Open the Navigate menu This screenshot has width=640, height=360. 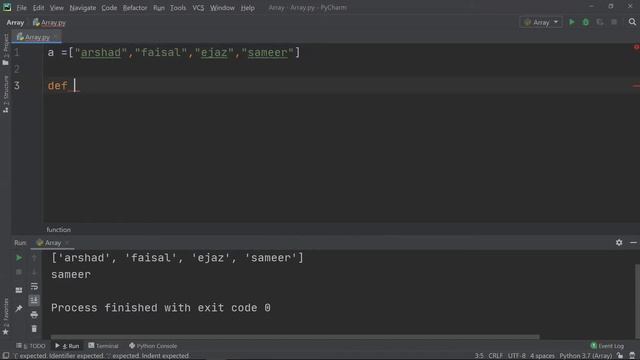click(x=82, y=8)
